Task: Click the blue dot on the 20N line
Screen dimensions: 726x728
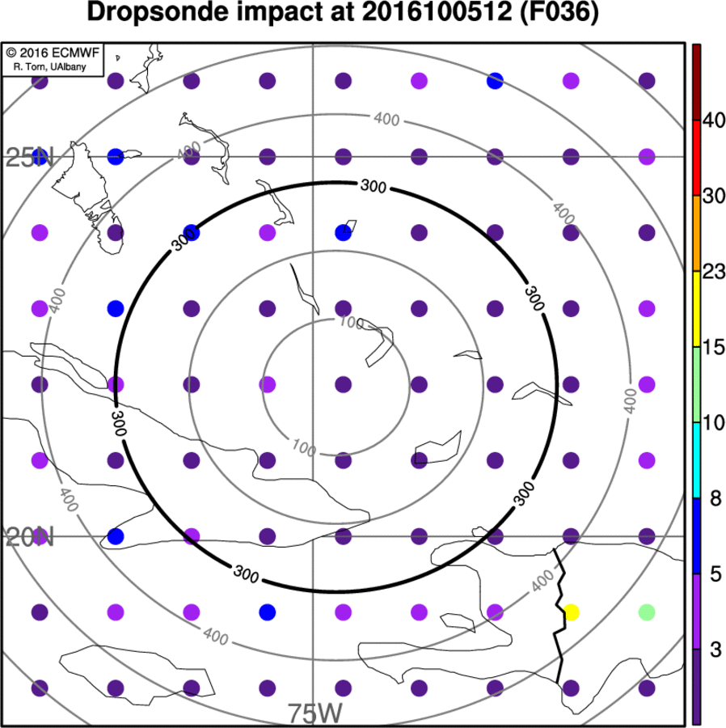Action: [x=116, y=536]
